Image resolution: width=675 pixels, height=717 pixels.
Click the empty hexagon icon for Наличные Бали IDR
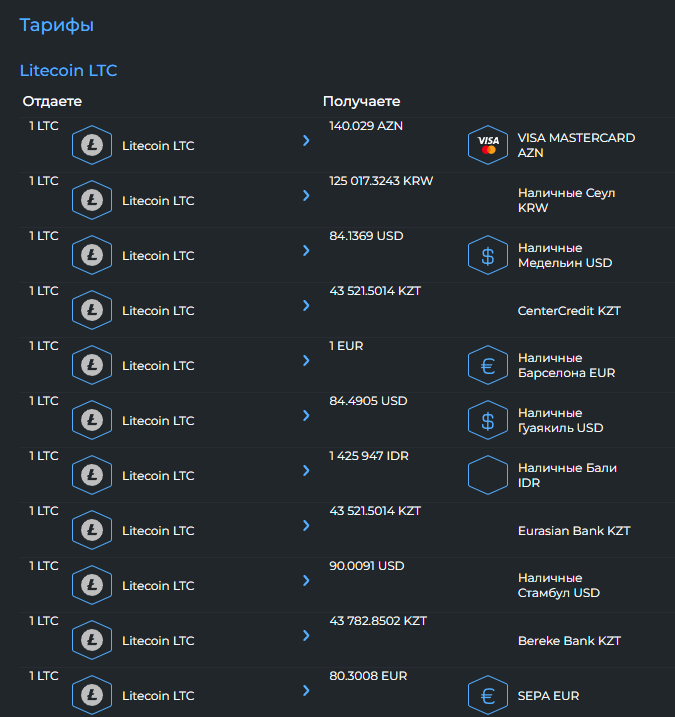[x=488, y=475]
